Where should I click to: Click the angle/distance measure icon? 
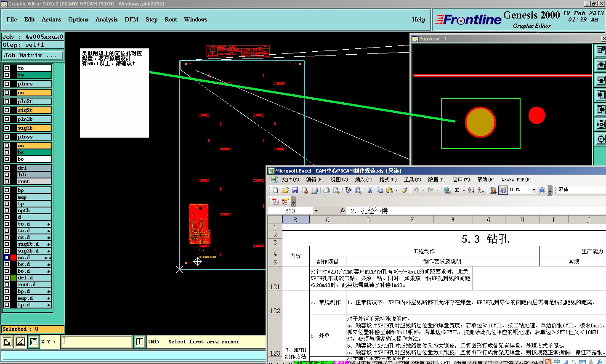click(21, 342)
